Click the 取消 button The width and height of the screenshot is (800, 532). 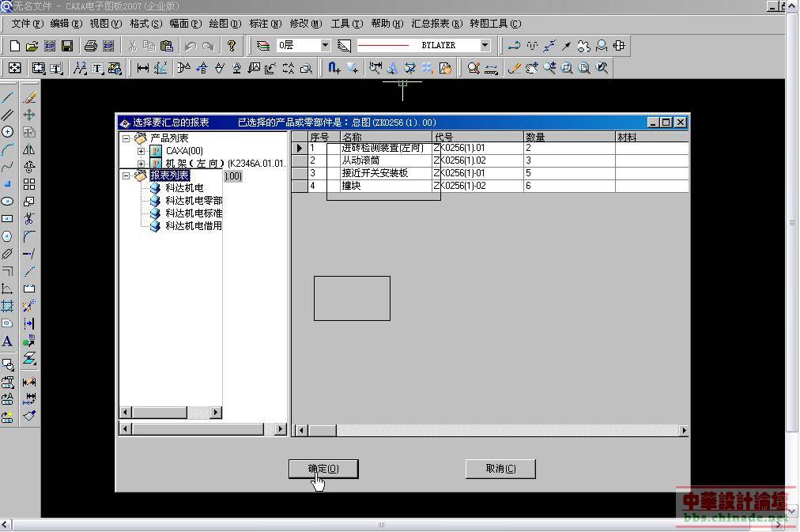(x=500, y=469)
